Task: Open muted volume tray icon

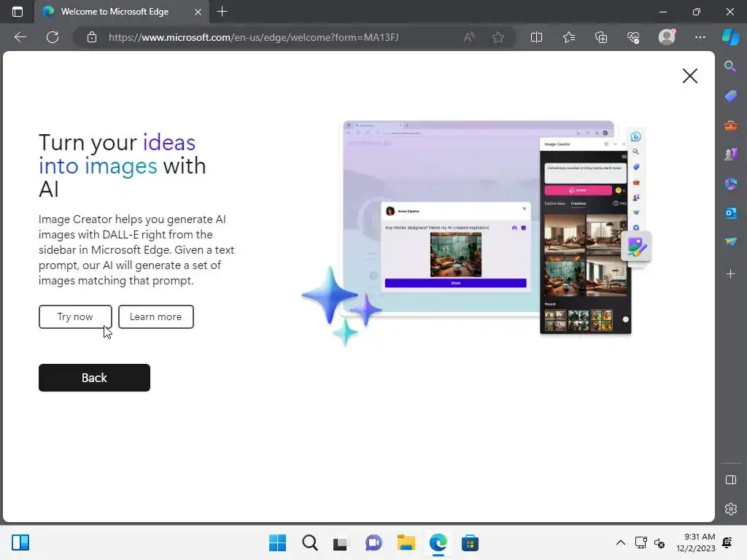Action: pyautogui.click(x=659, y=542)
